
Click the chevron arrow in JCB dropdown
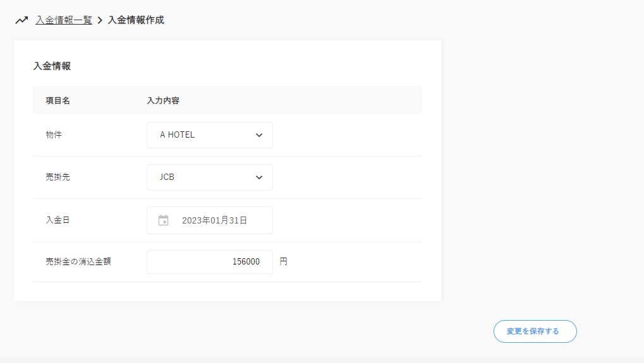[258, 177]
